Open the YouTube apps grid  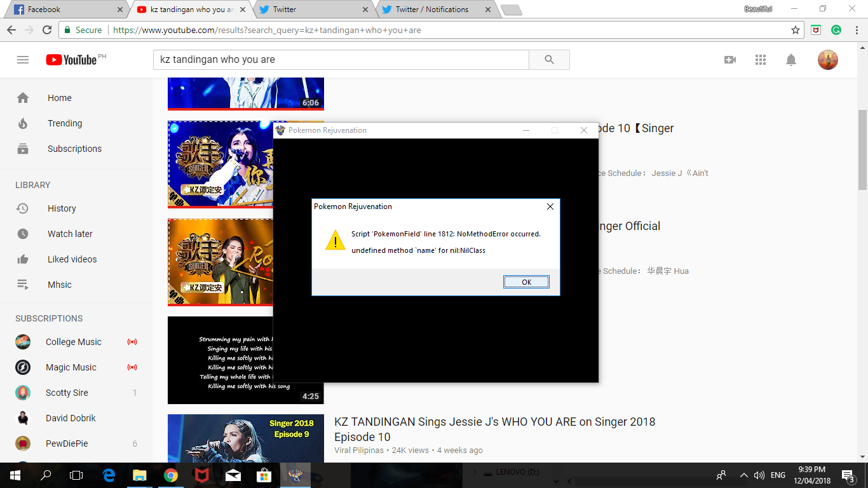click(x=761, y=60)
